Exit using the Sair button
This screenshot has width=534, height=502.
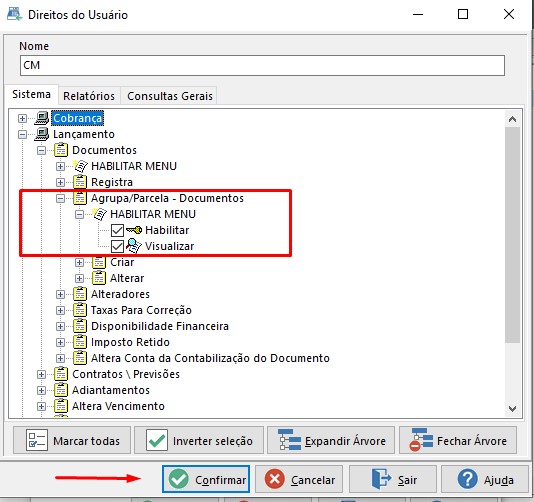(x=393, y=479)
